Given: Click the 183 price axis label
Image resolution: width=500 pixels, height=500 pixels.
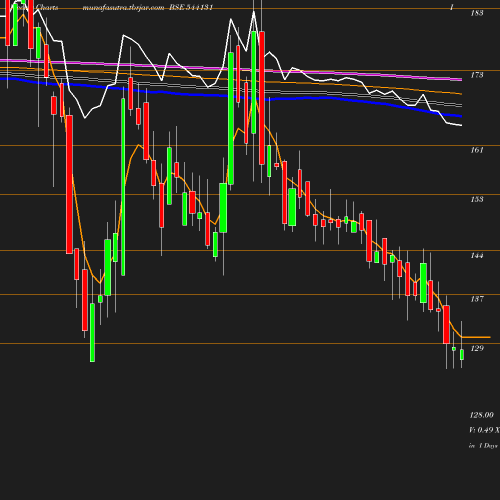Looking at the screenshot, I should point(477,13).
